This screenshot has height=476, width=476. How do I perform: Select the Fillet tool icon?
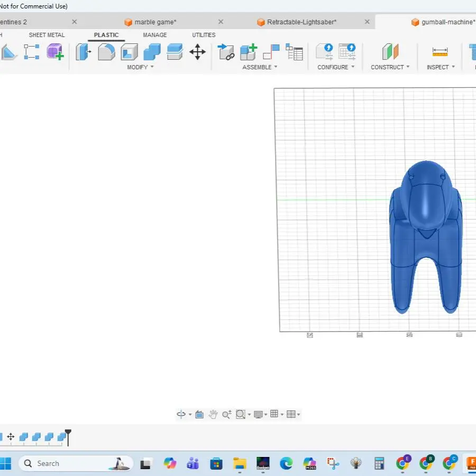[106, 52]
